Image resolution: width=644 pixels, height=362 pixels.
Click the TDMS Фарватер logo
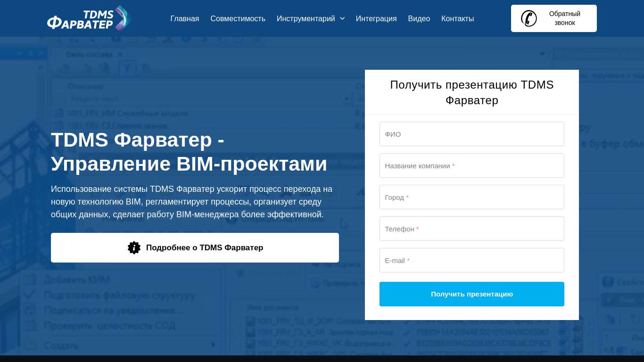click(x=89, y=18)
